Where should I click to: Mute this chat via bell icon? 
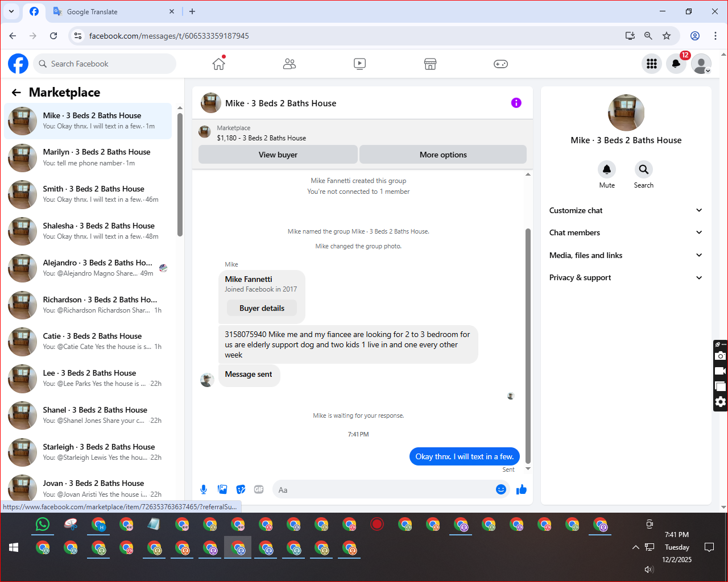[607, 169]
